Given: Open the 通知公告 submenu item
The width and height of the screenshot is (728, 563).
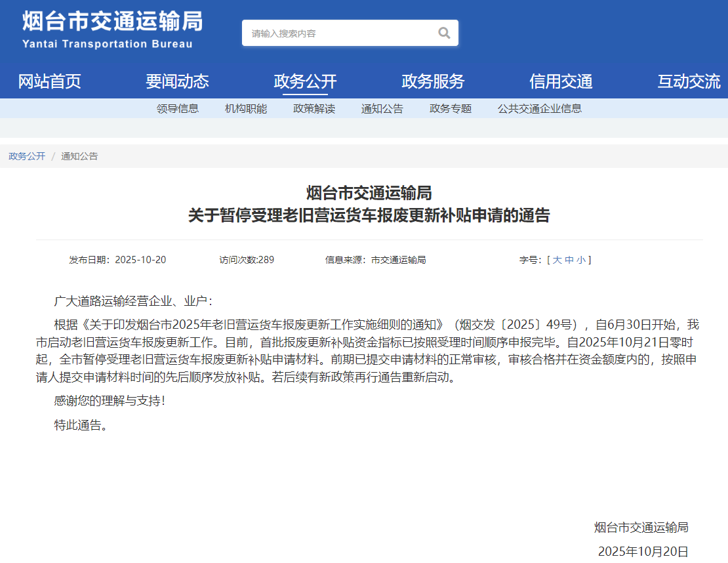Looking at the screenshot, I should click(x=382, y=108).
